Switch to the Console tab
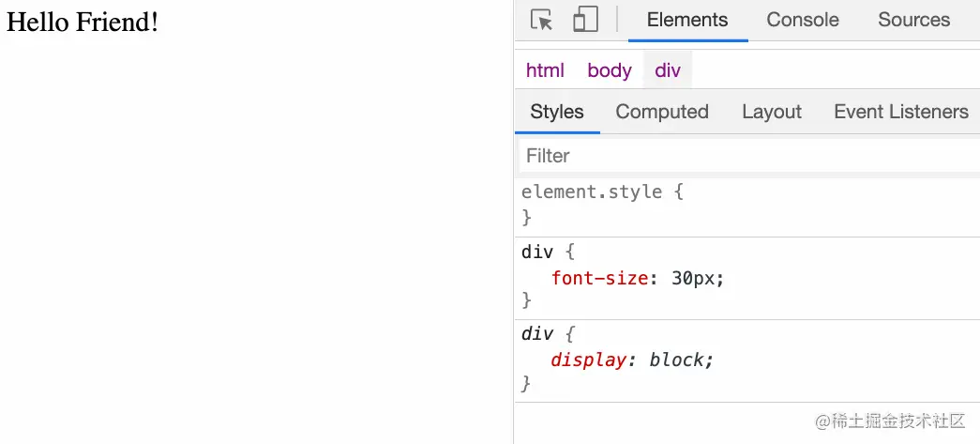The width and height of the screenshot is (980, 444). 803,20
